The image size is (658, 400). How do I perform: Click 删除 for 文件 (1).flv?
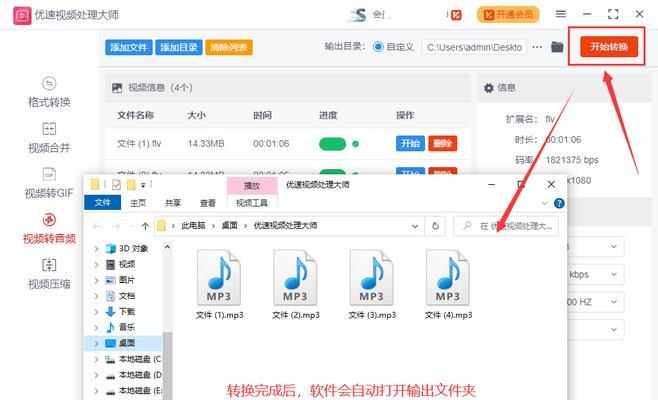[x=442, y=144]
